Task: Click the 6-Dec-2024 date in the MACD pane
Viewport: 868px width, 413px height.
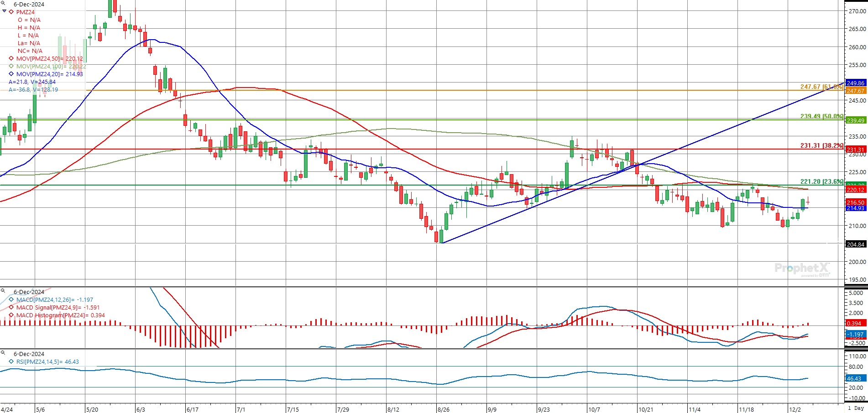Action: pyautogui.click(x=29, y=292)
